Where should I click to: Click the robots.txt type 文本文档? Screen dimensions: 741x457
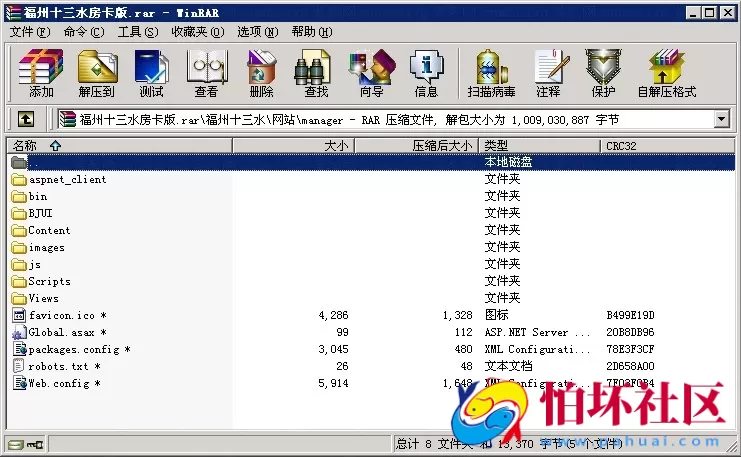(x=508, y=366)
